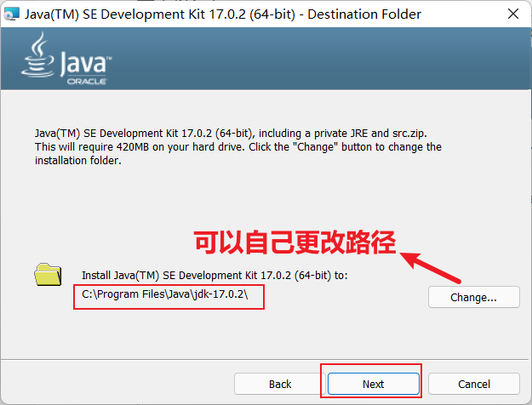The width and height of the screenshot is (532, 405).
Task: Click the 'installation folder.' text line
Action: tap(78, 160)
